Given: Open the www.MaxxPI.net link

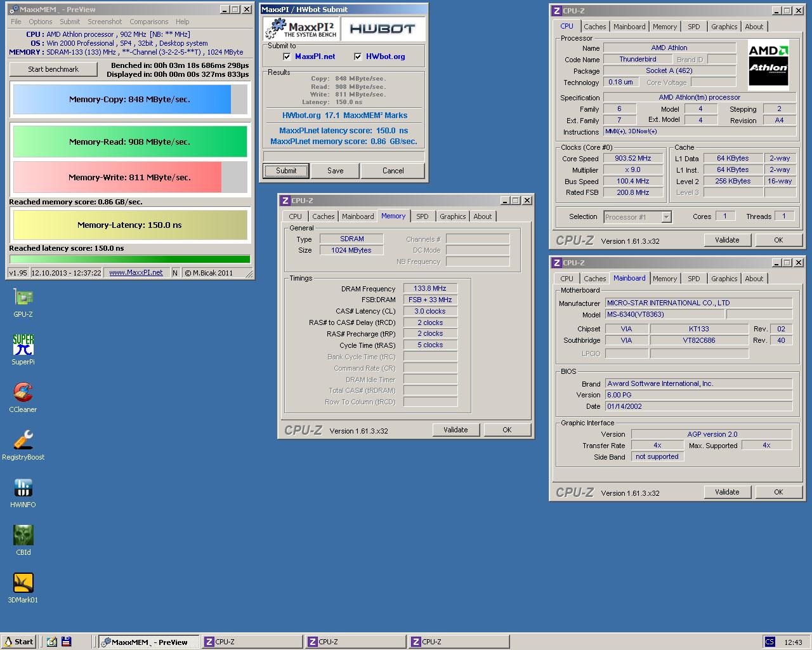Looking at the screenshot, I should [x=136, y=273].
